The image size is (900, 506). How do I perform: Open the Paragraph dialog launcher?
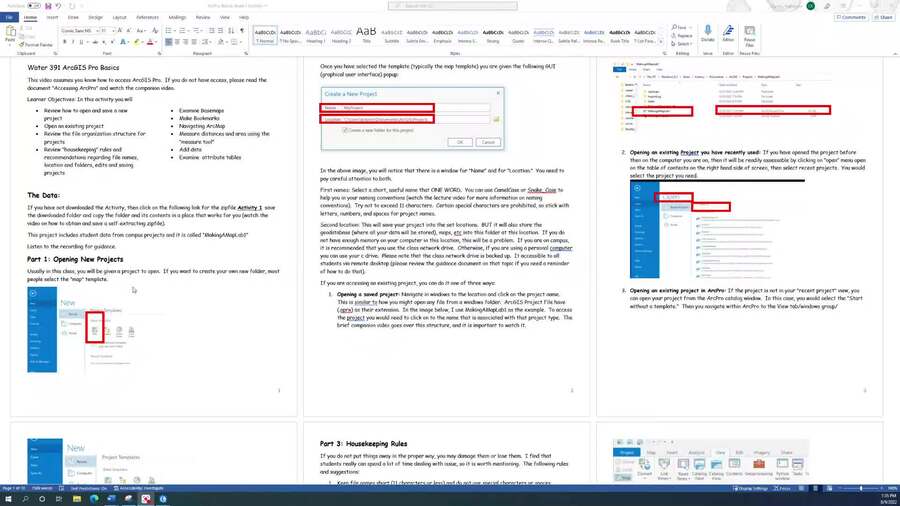pos(246,53)
